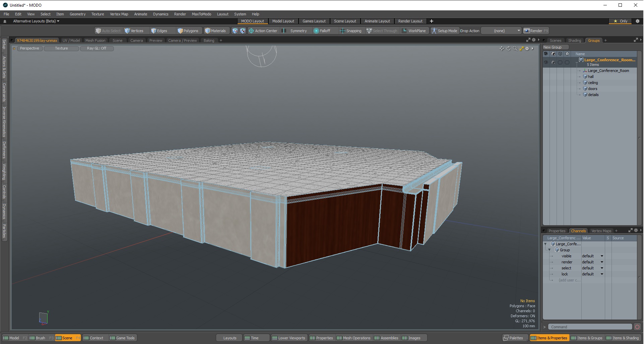This screenshot has height=344, width=644.
Task: Open the visible channel default dropdown
Action: [x=592, y=256]
